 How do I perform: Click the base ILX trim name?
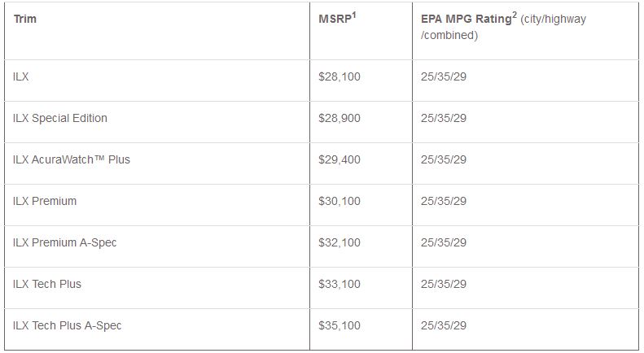pyautogui.click(x=22, y=76)
